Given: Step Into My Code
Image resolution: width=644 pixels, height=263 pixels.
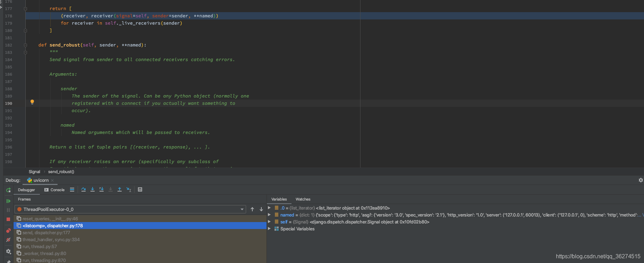Looking at the screenshot, I should click(102, 189).
